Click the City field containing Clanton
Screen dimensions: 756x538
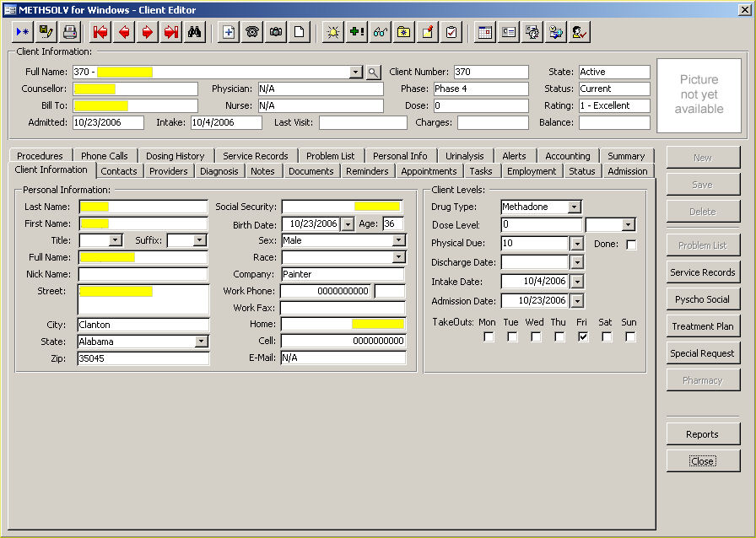143,325
